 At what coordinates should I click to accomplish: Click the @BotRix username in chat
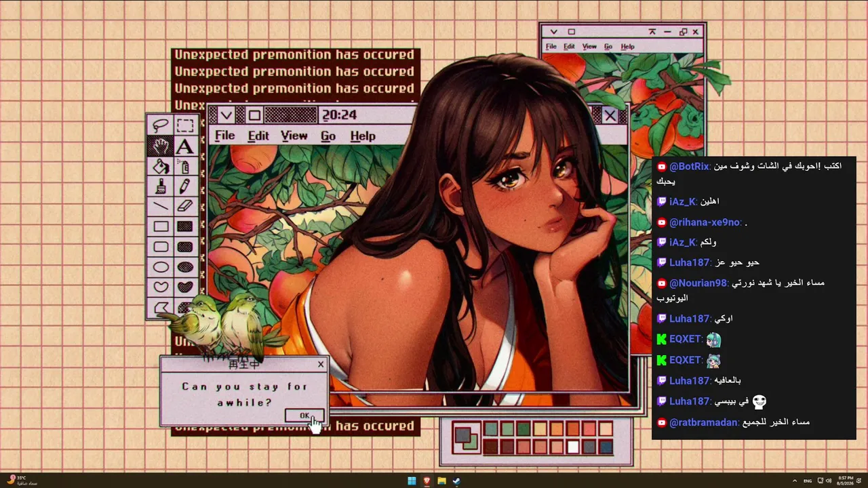pyautogui.click(x=689, y=166)
